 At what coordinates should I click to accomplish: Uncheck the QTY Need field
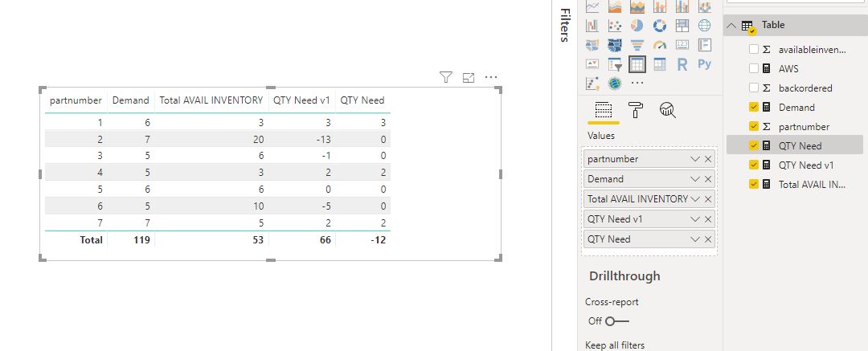pos(753,145)
